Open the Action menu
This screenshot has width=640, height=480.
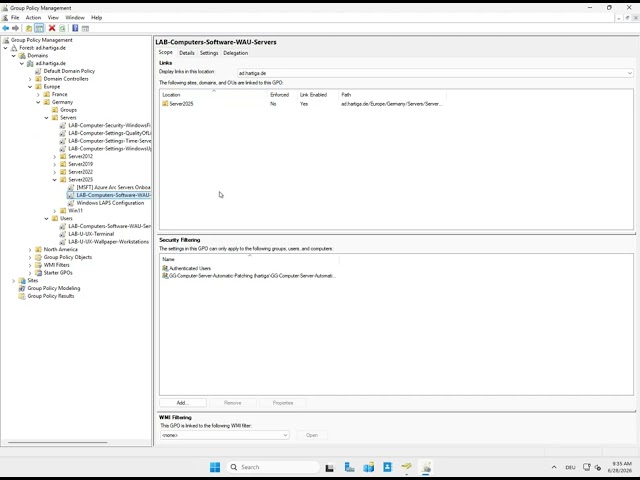[33, 18]
